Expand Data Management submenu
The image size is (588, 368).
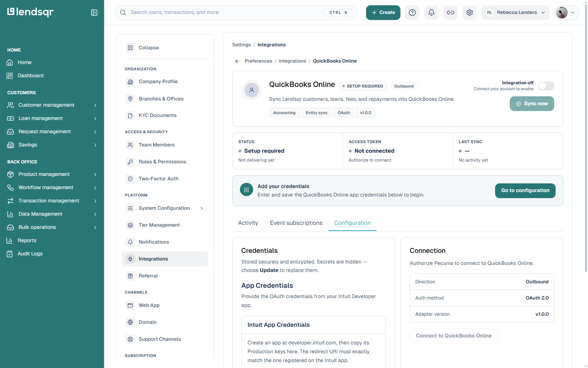pos(95,214)
